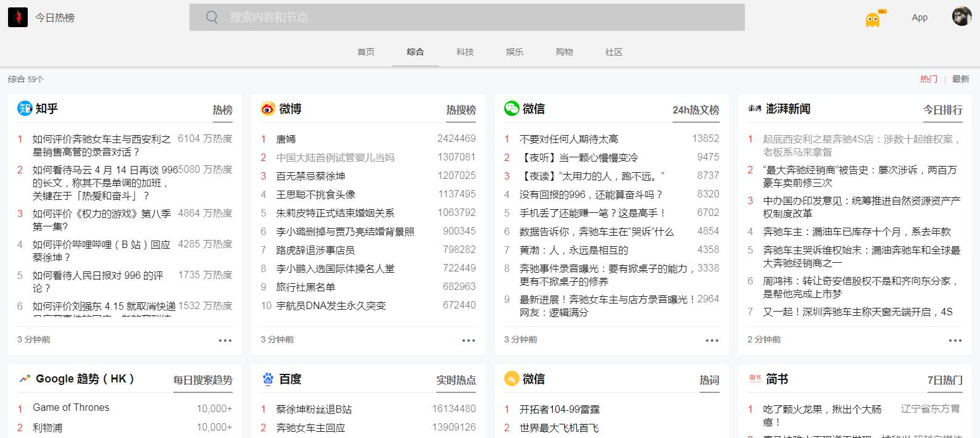Open 微博 topic 百无禁忌蔡徐坤

coord(310,176)
